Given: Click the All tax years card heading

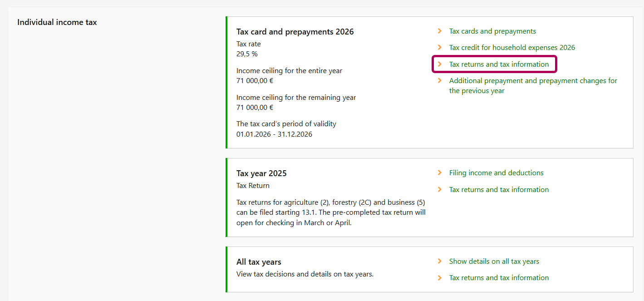Looking at the screenshot, I should (x=259, y=262).
